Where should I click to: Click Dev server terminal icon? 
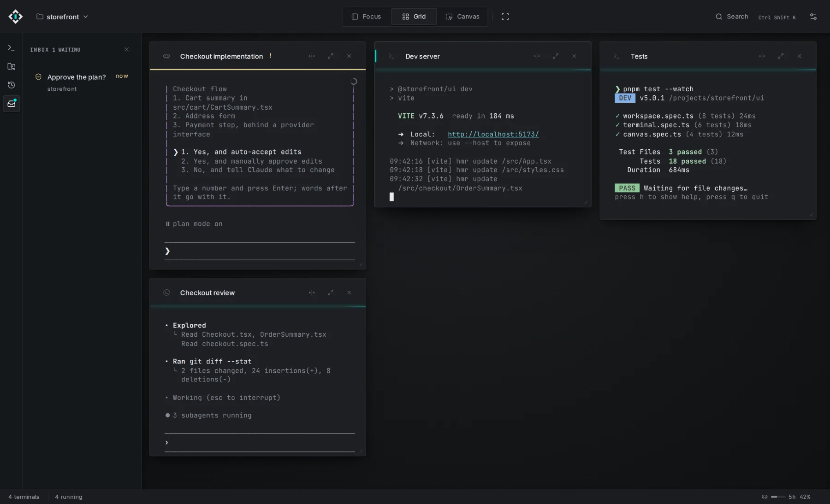click(391, 56)
